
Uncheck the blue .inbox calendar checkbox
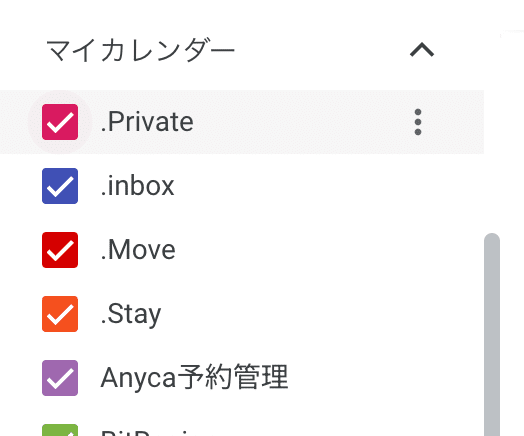(x=60, y=186)
